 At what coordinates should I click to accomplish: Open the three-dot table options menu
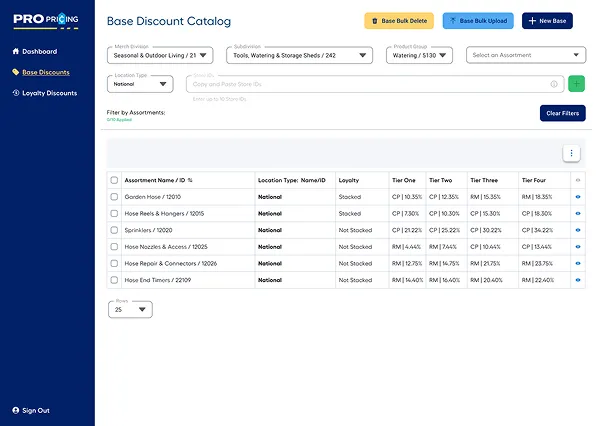(571, 153)
